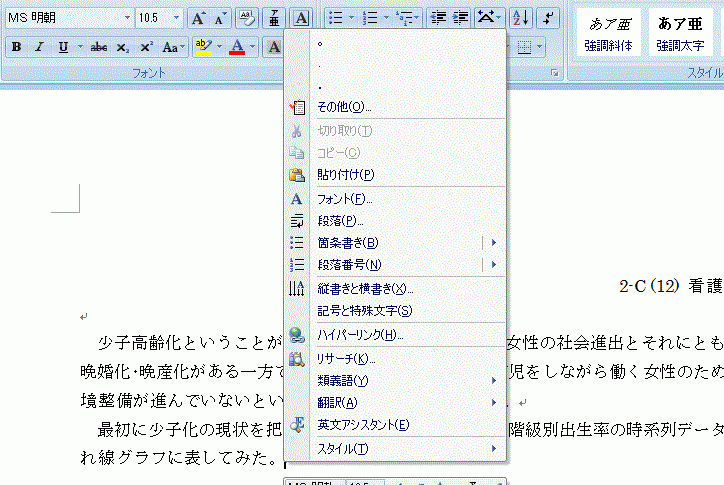Apply underline with the U button

[63, 47]
